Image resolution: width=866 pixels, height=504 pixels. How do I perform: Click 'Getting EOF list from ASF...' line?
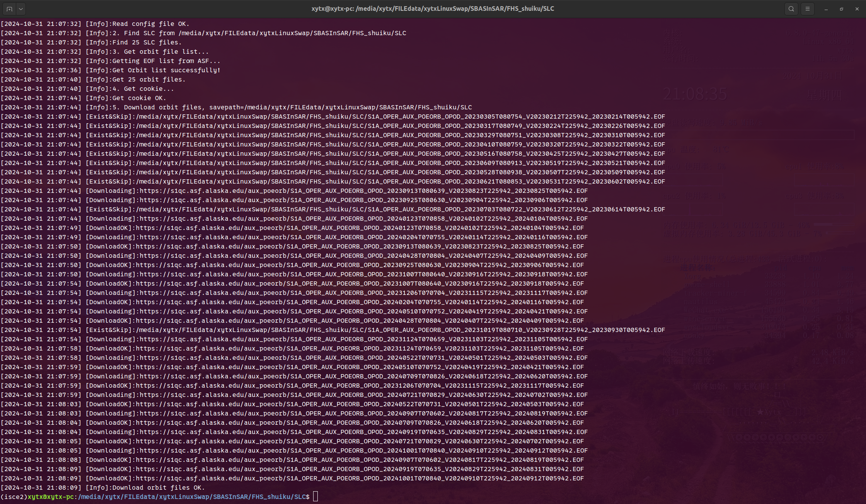111,61
